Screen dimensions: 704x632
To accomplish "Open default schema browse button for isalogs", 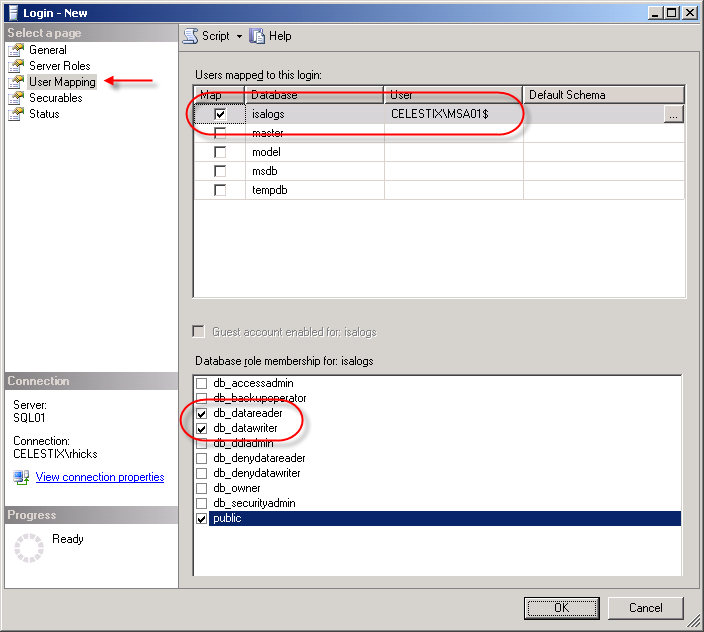I will point(673,114).
